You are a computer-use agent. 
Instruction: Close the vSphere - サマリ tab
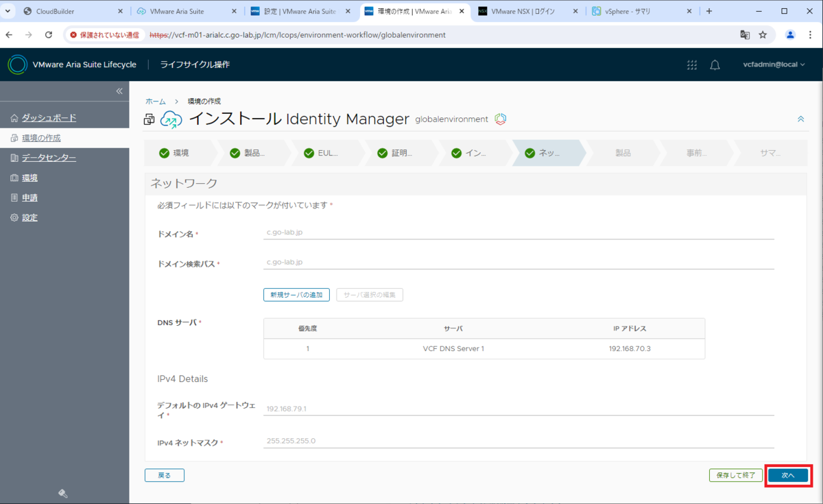tap(689, 11)
